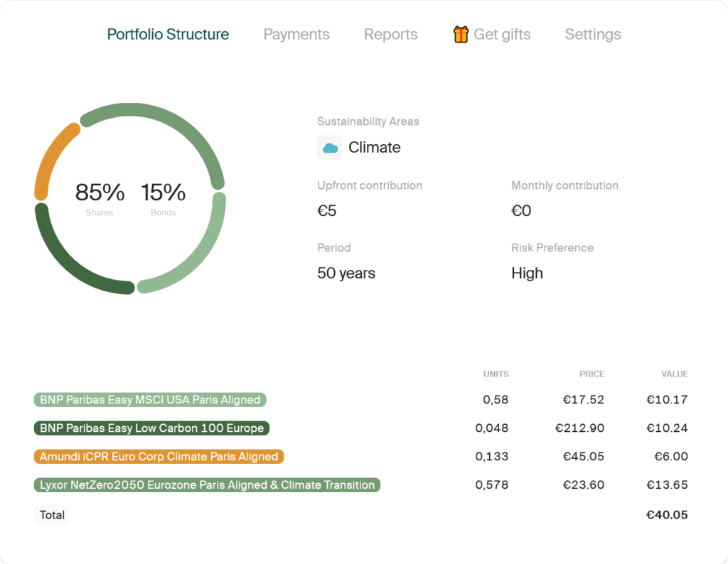Click the €10.17 value cell
728x564 pixels.
click(667, 400)
